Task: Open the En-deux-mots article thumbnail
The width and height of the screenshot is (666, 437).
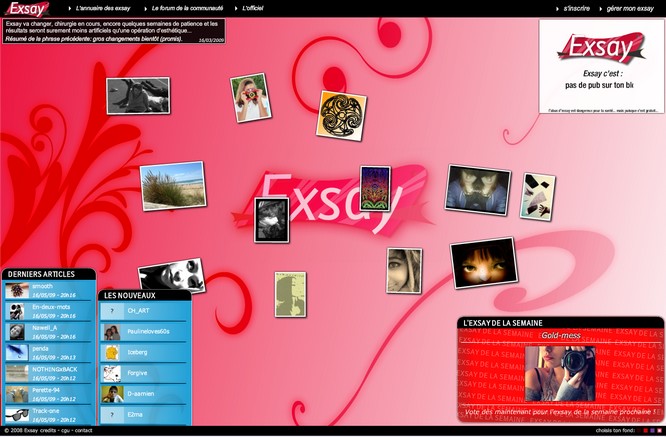Action: pos(17,311)
